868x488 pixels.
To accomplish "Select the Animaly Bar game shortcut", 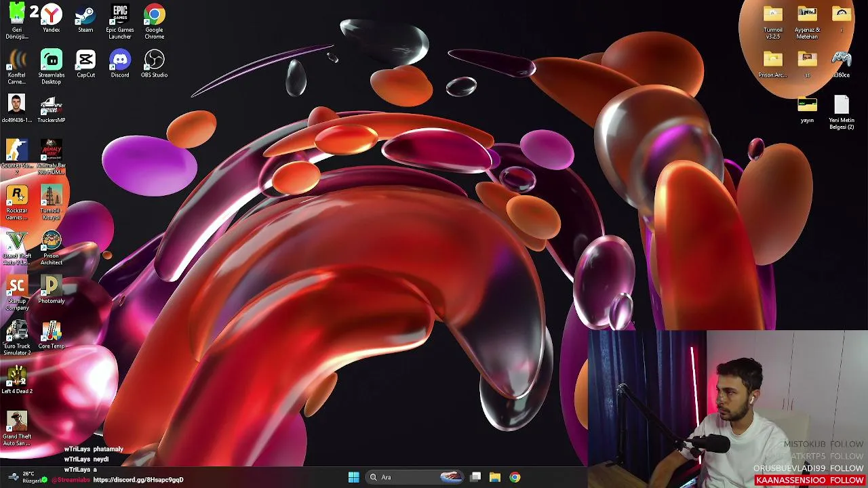I will (x=52, y=157).
